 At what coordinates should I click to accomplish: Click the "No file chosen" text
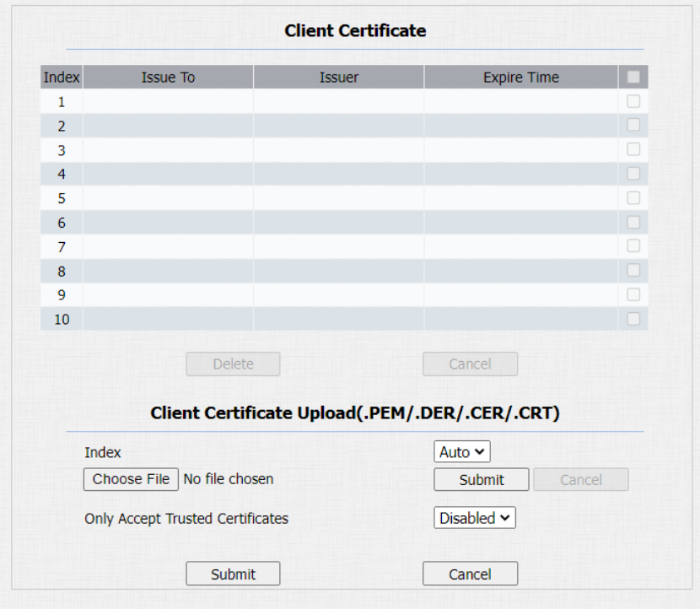coord(229,479)
